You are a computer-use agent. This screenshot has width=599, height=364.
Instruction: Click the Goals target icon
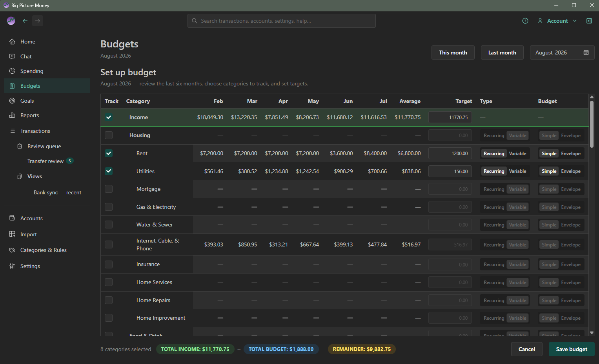[12, 101]
